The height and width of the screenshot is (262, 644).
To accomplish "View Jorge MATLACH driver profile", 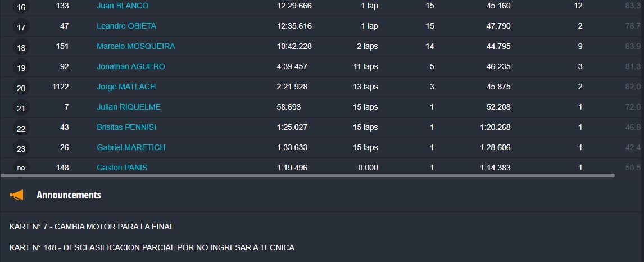I will 126,87.
